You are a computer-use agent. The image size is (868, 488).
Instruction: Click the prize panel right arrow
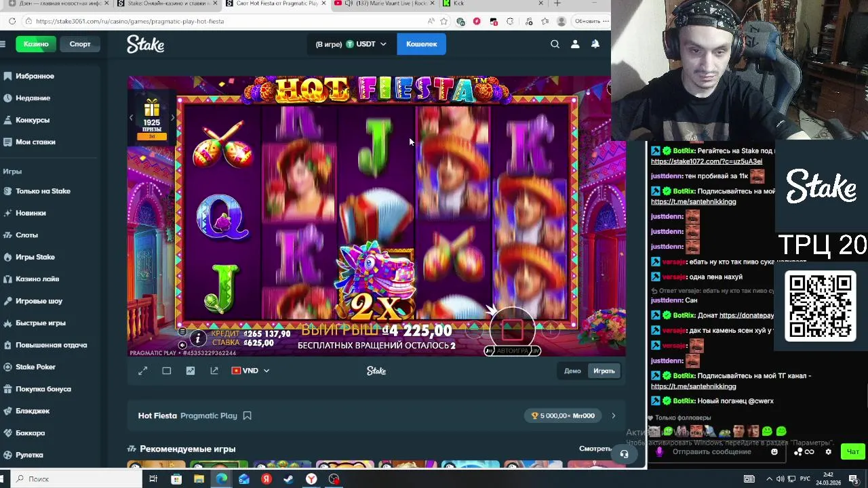[x=172, y=118]
